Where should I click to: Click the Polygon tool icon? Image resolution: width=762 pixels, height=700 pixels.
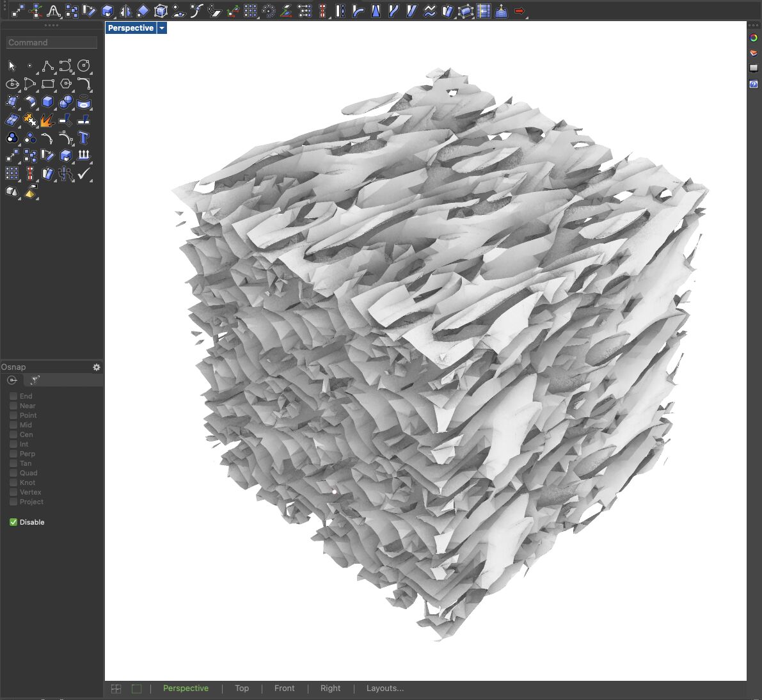click(x=66, y=84)
